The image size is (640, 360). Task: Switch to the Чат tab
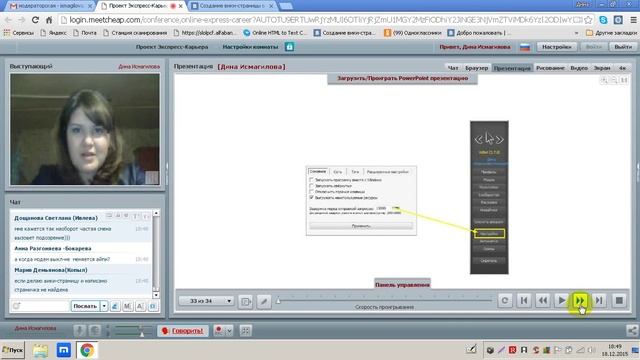tap(453, 68)
